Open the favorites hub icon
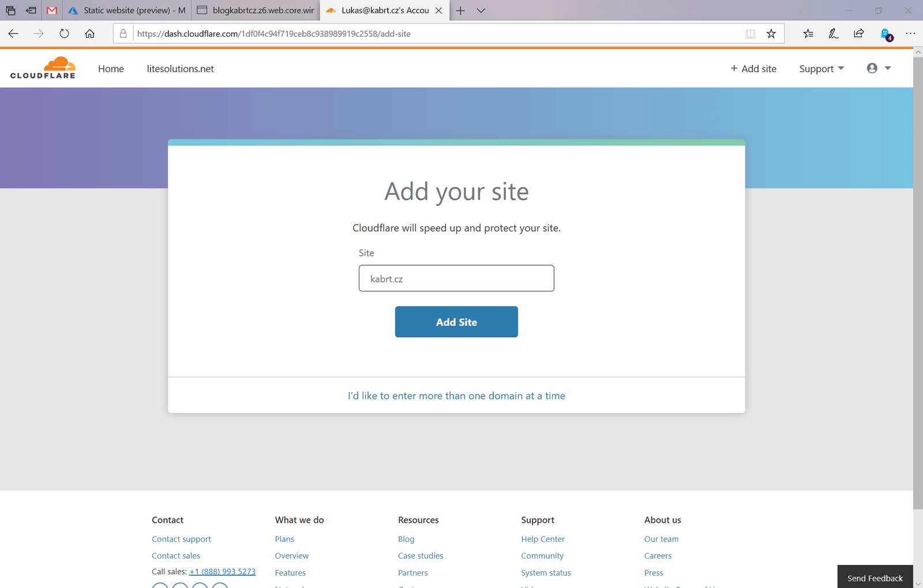The width and height of the screenshot is (923, 588). coord(808,33)
